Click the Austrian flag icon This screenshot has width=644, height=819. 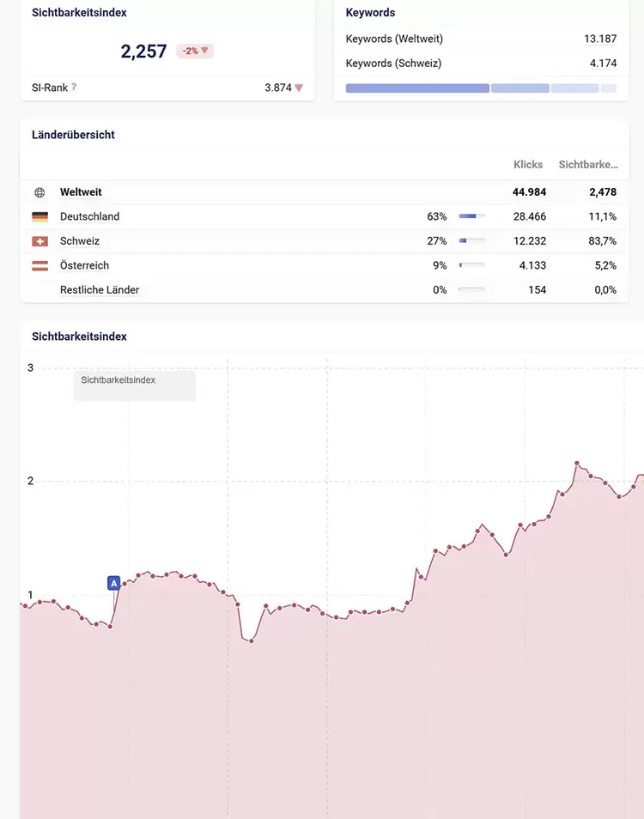click(39, 266)
